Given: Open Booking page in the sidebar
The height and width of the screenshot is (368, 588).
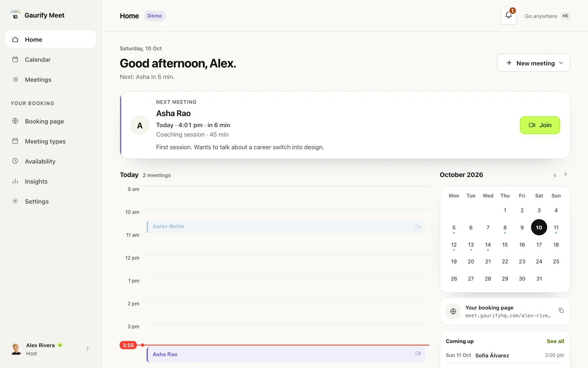Looking at the screenshot, I should tap(51, 121).
